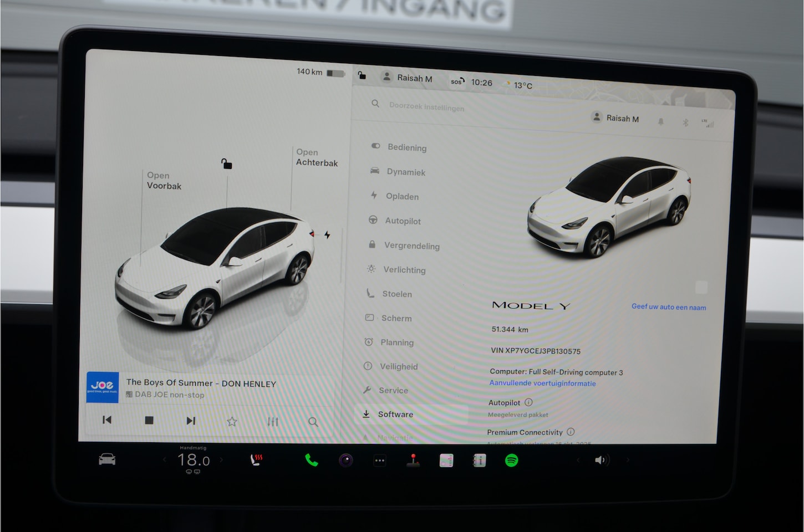Screen dimensions: 804x532
Task: Click the 'Doorzoek instellingen' search field
Action: tap(426, 106)
